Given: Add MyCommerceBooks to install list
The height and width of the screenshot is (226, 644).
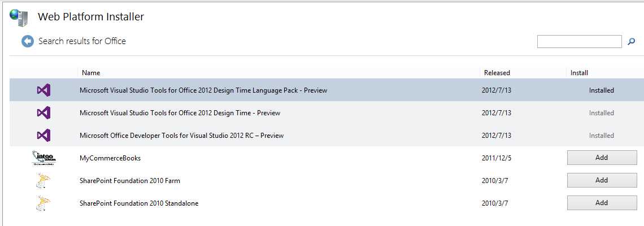Looking at the screenshot, I should 602,158.
